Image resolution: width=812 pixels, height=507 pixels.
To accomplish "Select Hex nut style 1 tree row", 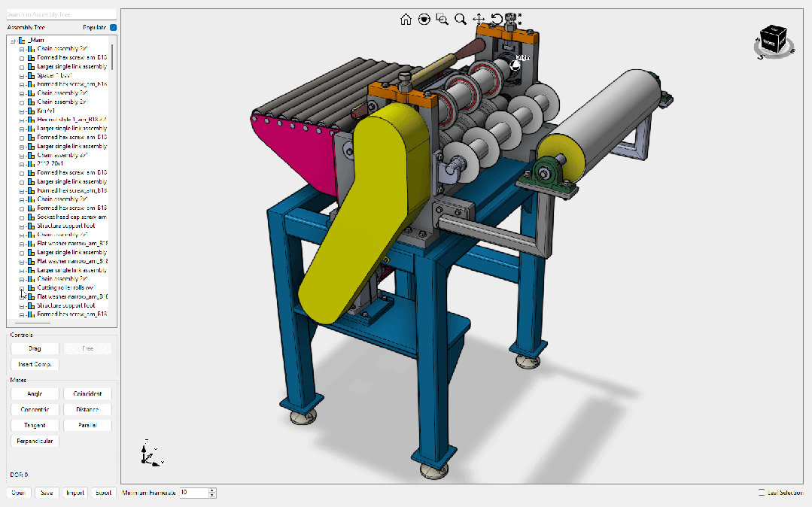I will [x=72, y=120].
